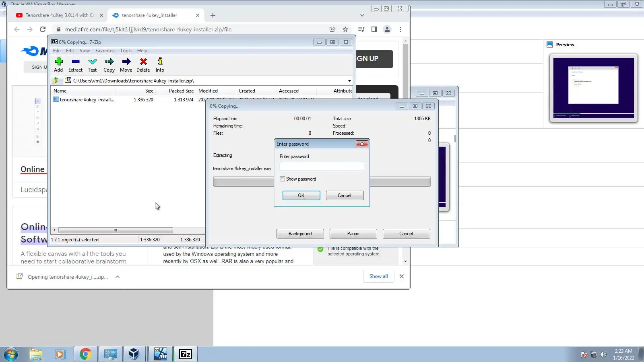Click the clock in the system tray
This screenshot has height=362, width=644.
click(x=623, y=354)
